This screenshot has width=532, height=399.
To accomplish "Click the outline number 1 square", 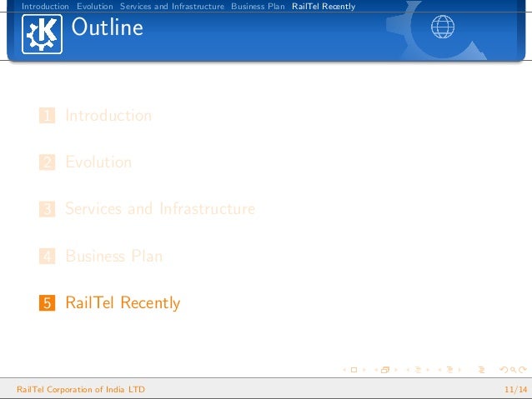I will pyautogui.click(x=48, y=116).
